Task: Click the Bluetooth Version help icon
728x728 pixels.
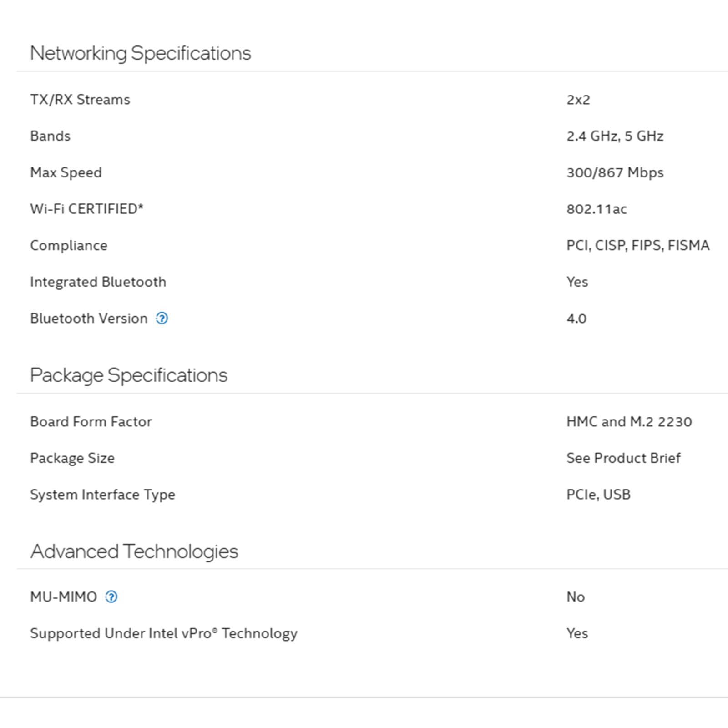Action: (x=162, y=318)
